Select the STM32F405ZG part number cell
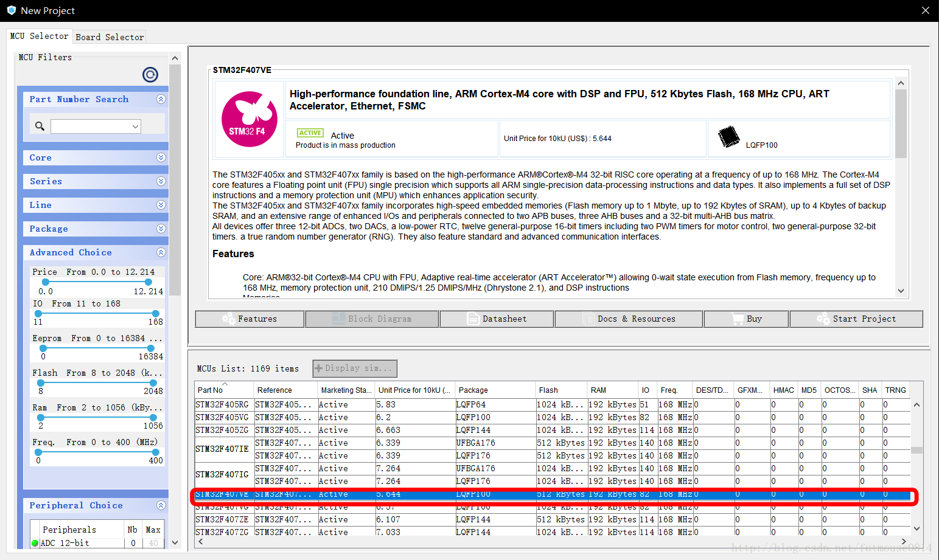Viewport: 939px width, 560px height. click(224, 430)
